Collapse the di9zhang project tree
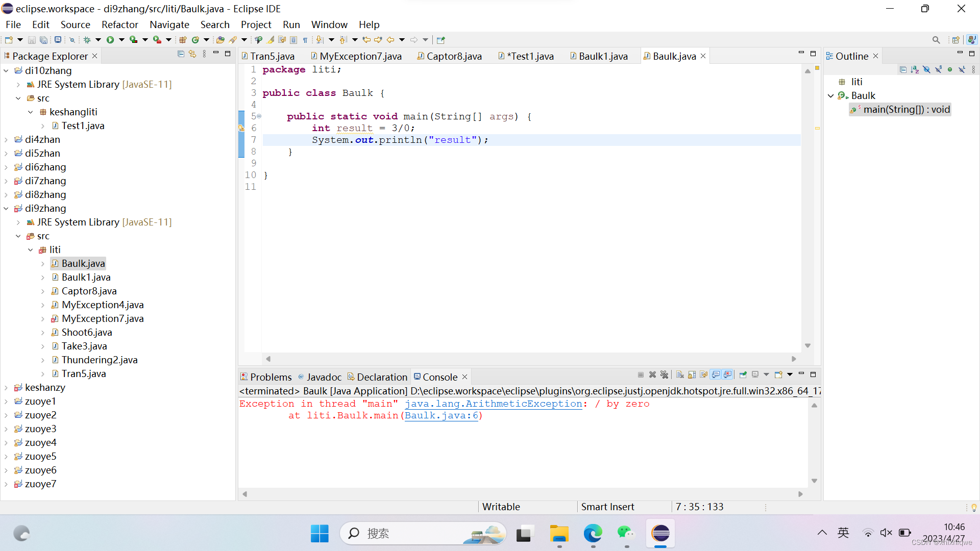This screenshot has height=551, width=980. 6,208
